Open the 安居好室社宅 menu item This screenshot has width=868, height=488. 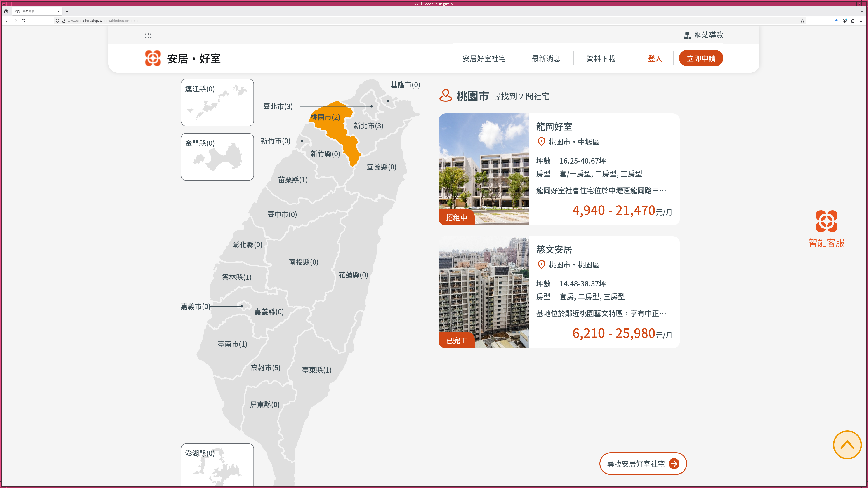484,59
